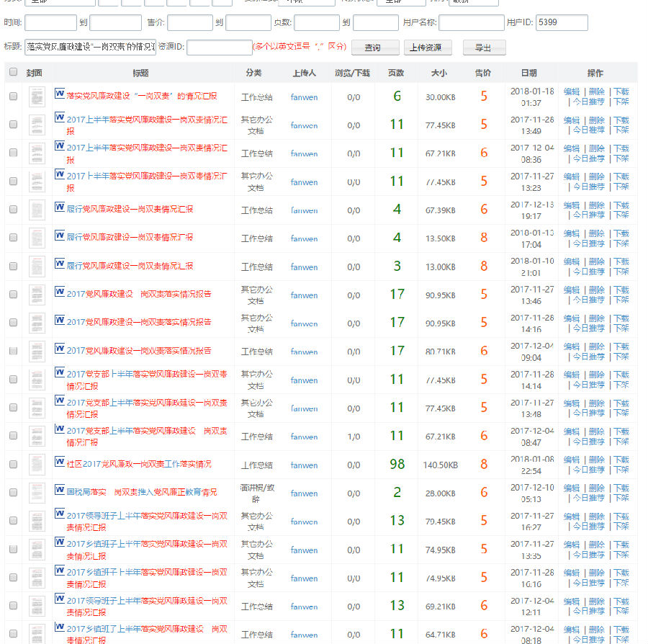The image size is (648, 644).
Task: Click 删除 for the 98-page 社区2017 document
Action: (x=596, y=460)
